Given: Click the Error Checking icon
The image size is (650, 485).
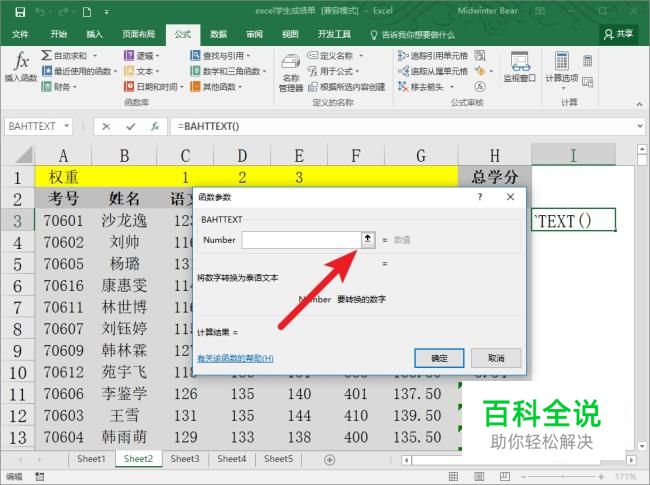Looking at the screenshot, I should click(x=480, y=71).
